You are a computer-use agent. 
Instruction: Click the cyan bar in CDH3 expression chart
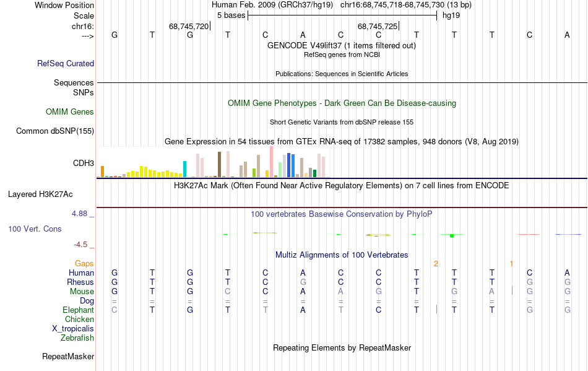pyautogui.click(x=184, y=169)
